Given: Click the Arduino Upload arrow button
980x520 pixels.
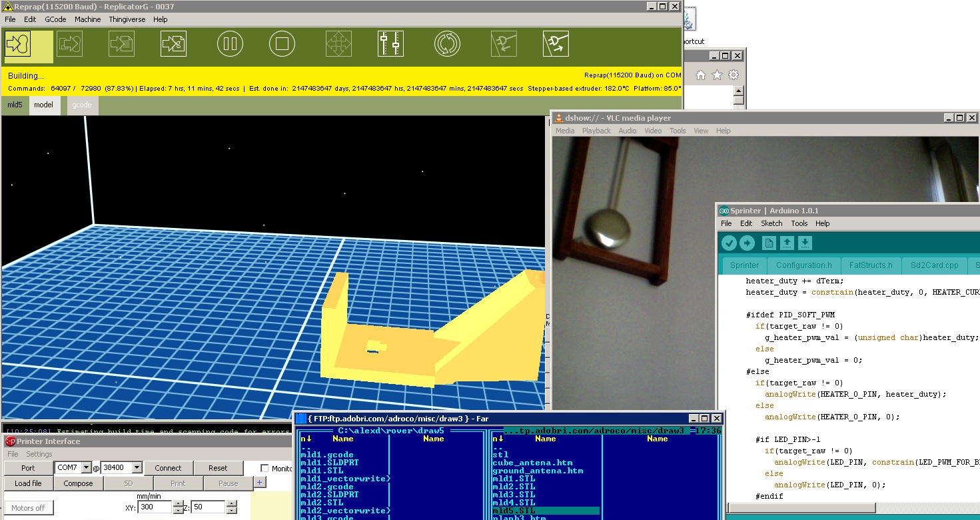Looking at the screenshot, I should click(x=747, y=243).
